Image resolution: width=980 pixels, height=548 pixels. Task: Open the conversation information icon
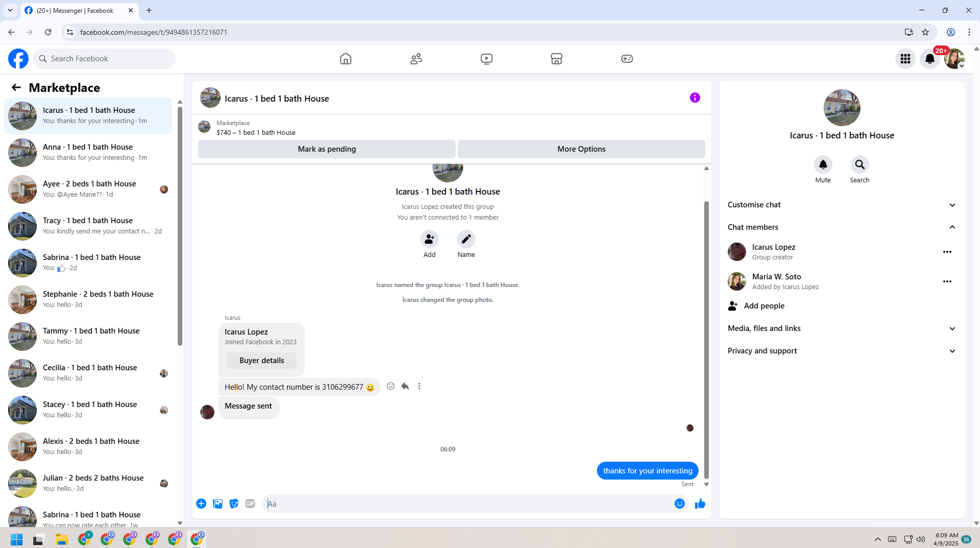[695, 98]
